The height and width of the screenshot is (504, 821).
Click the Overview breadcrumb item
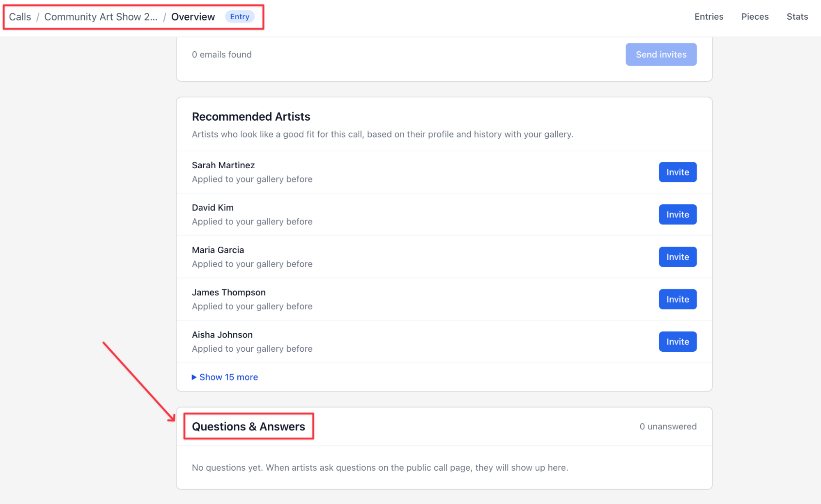[x=193, y=16]
